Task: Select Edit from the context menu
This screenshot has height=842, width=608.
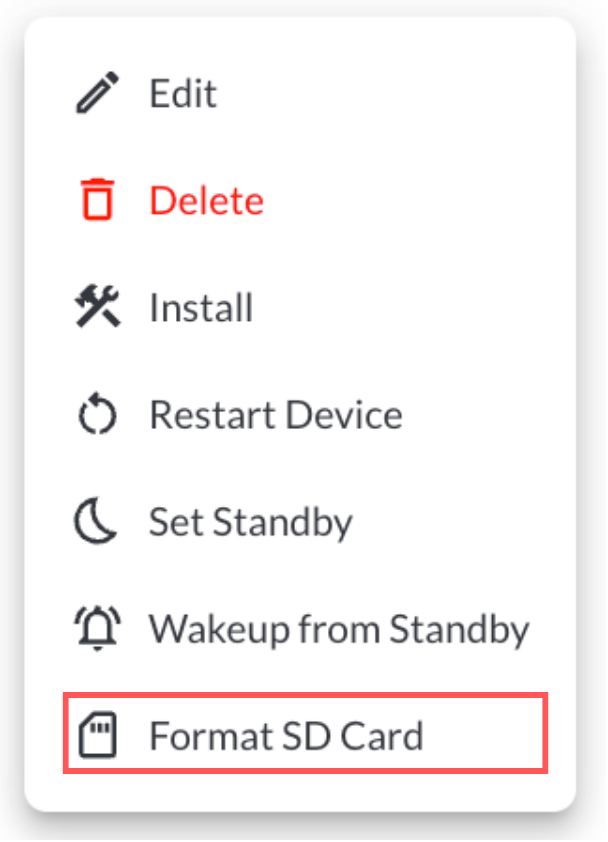Action: click(x=183, y=94)
